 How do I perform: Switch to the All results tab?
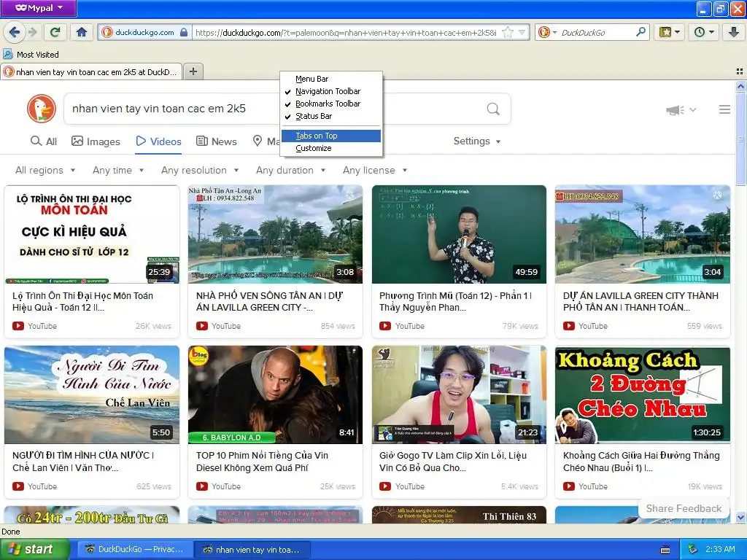pos(43,141)
